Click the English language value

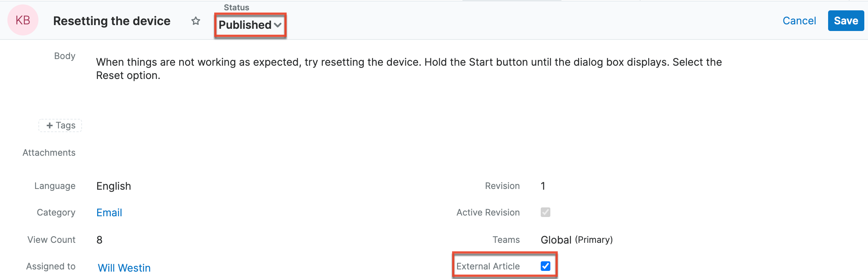pyautogui.click(x=114, y=186)
